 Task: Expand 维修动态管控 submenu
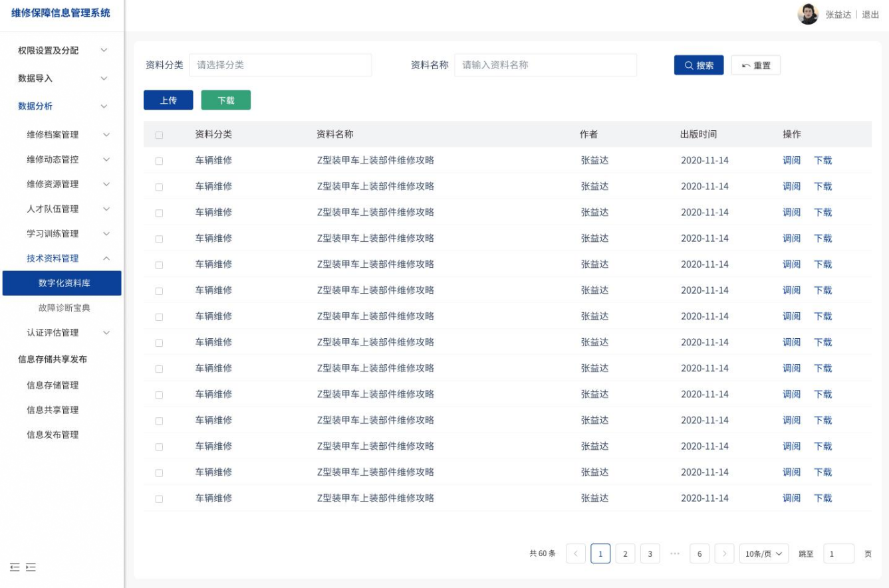tap(106, 159)
